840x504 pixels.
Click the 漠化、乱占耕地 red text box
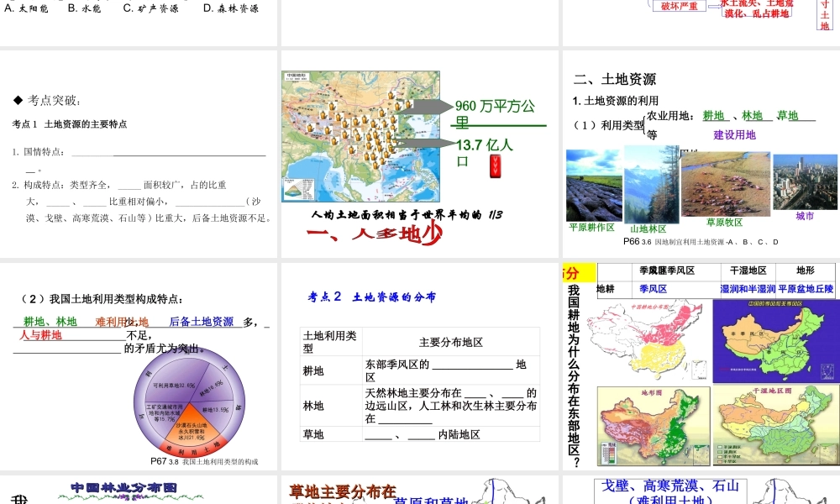pos(757,12)
